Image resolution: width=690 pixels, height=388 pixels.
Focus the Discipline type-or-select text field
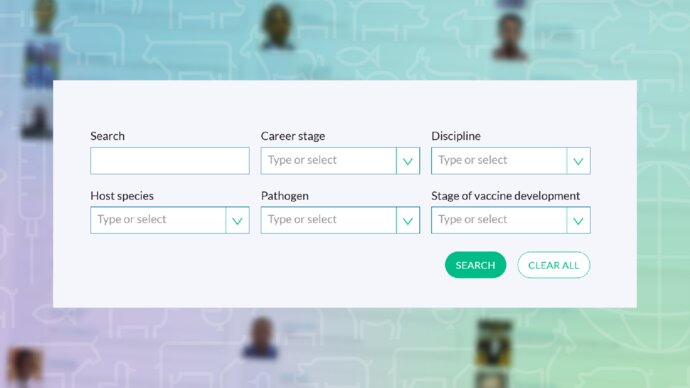pyautogui.click(x=499, y=161)
